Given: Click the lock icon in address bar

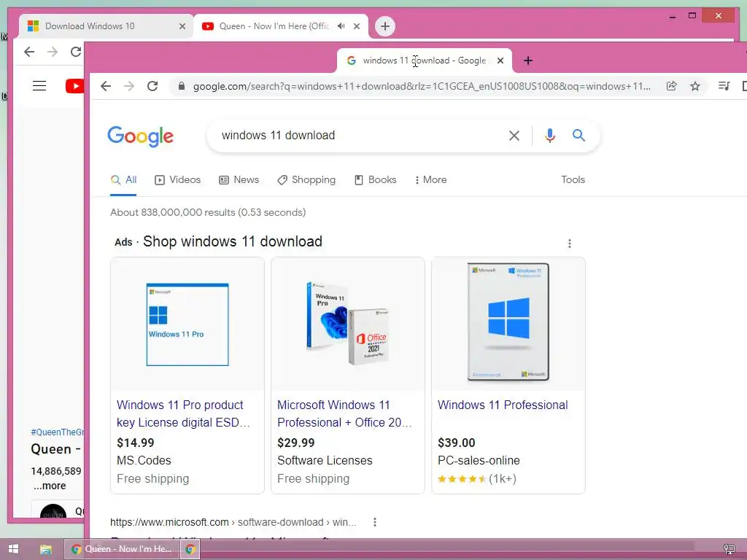Looking at the screenshot, I should click(182, 86).
